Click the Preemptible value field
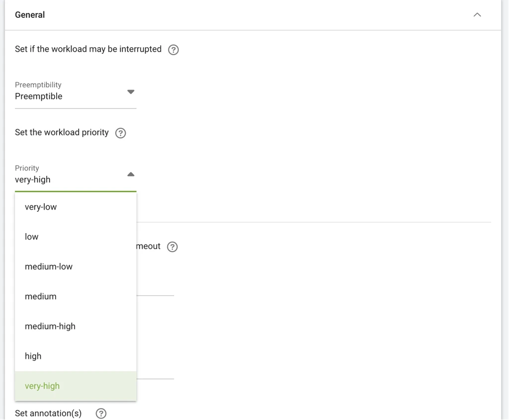509x420 pixels. tap(76, 94)
